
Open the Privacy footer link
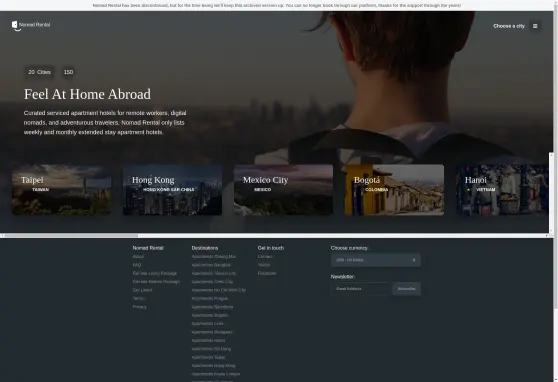140,307
